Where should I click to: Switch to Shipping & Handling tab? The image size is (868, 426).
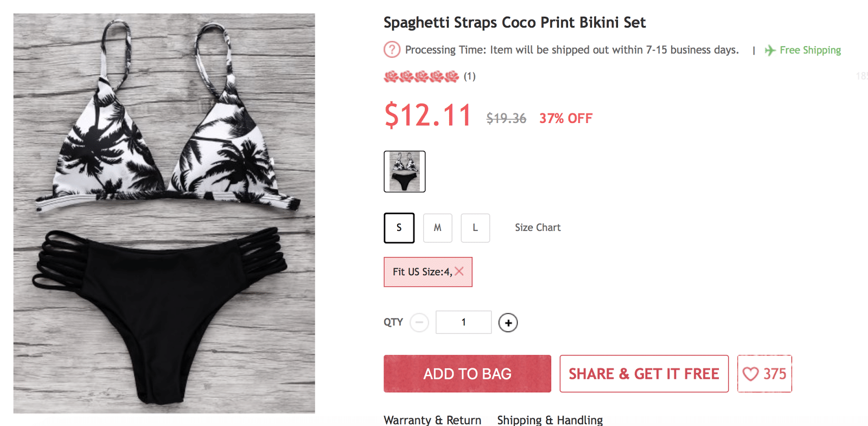click(550, 420)
